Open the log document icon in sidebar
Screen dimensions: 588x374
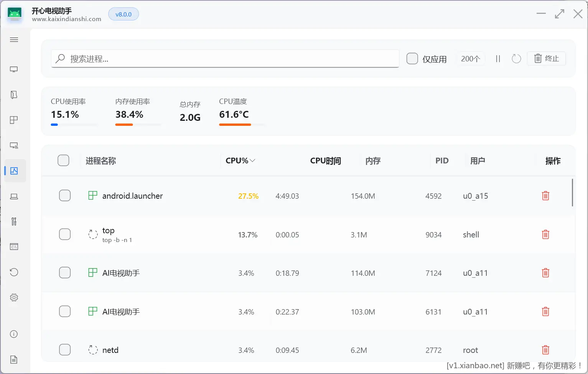coord(14,359)
